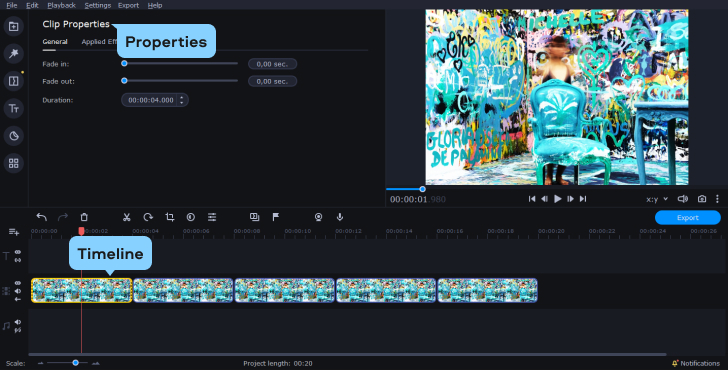Adjust the timeline Scale slider
728x370 pixels.
(75, 363)
